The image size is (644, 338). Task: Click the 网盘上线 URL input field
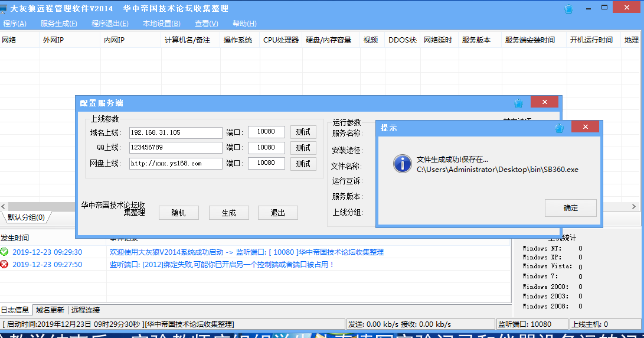(175, 163)
